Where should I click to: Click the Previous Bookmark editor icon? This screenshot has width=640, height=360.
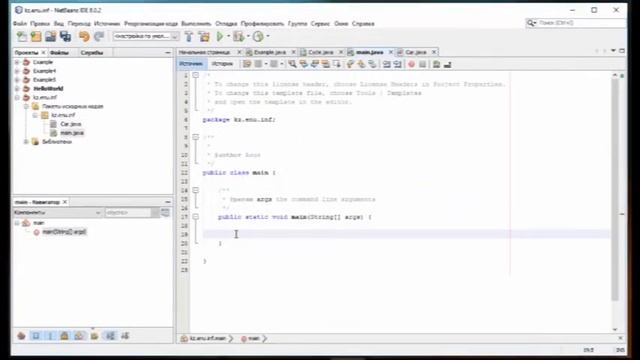(x=350, y=64)
